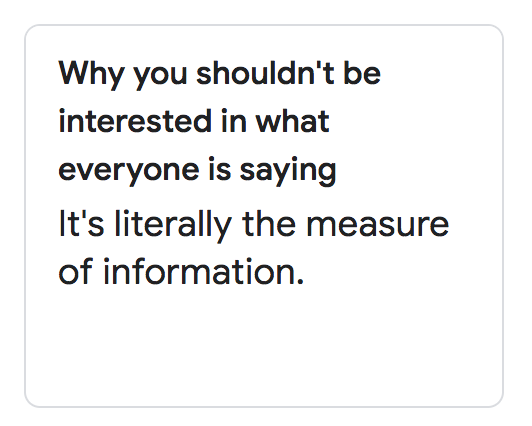Image resolution: width=532 pixels, height=426 pixels.
Task: Open the card titled "Why you shouldn't be interested"
Action: [x=264, y=216]
